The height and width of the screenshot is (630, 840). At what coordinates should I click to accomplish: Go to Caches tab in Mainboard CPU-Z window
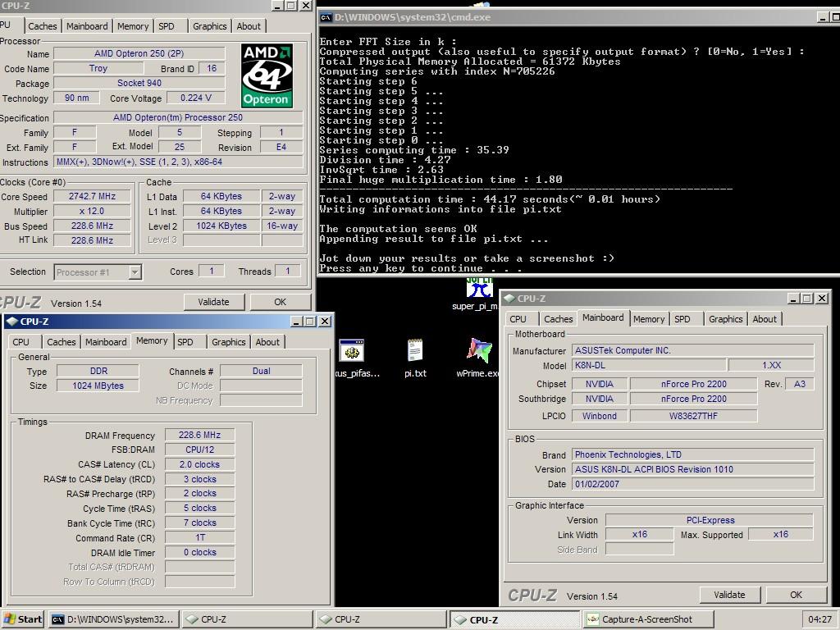coord(558,319)
